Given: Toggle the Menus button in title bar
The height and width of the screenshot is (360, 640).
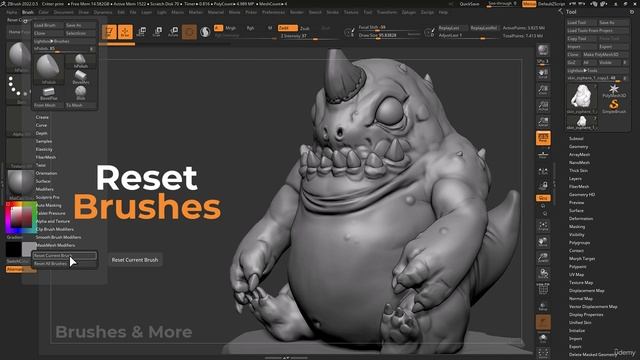Looking at the screenshot, I should pos(529,4).
